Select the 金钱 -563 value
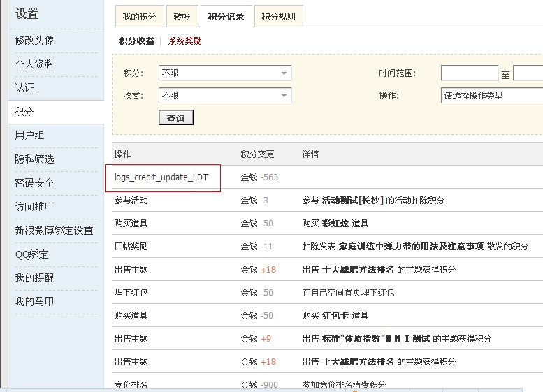Viewport: 543px width, 392px height. pyautogui.click(x=259, y=177)
